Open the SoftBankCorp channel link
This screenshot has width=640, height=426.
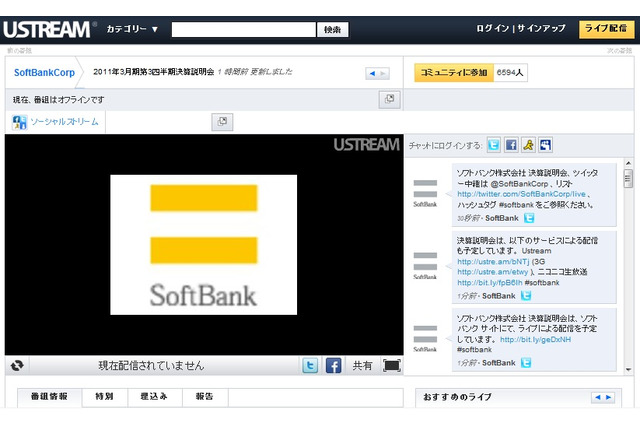coord(44,73)
